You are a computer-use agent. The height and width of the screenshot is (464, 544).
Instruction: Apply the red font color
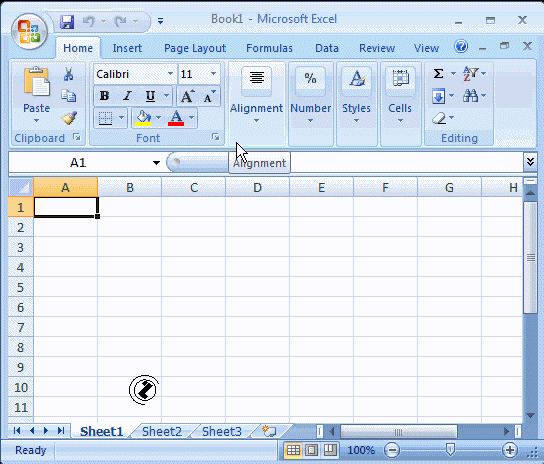pos(176,118)
